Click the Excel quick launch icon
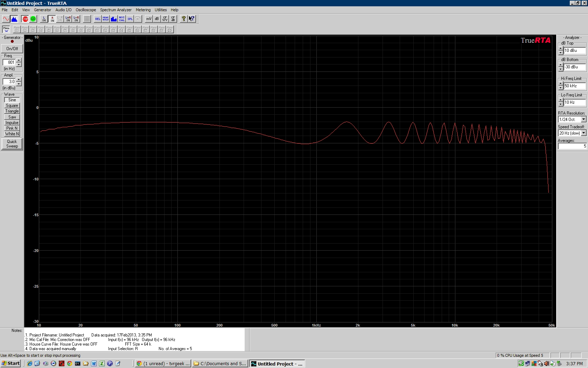 point(102,363)
